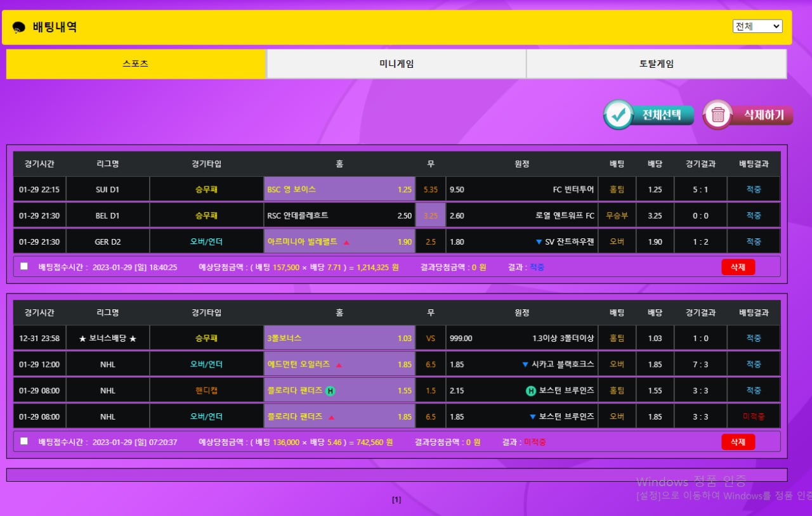
Task: Click red up arrow beside 아르미니아 빌레펠트
Action: pos(346,242)
